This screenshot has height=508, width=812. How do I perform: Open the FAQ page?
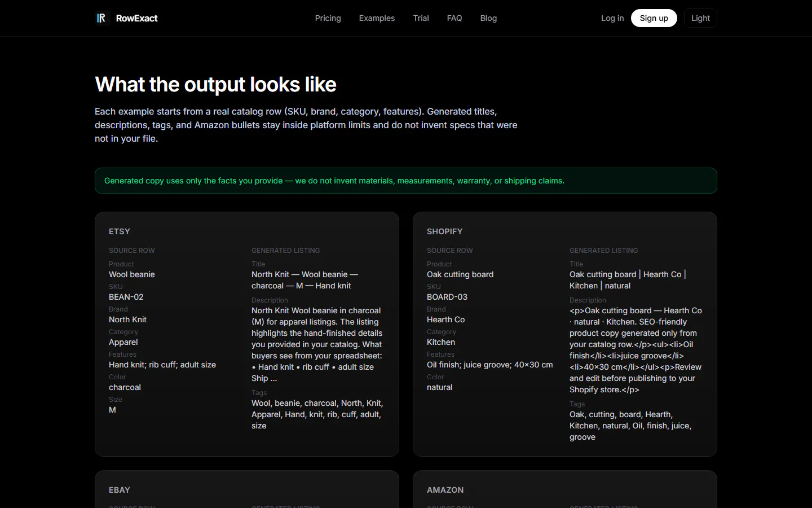click(x=454, y=18)
